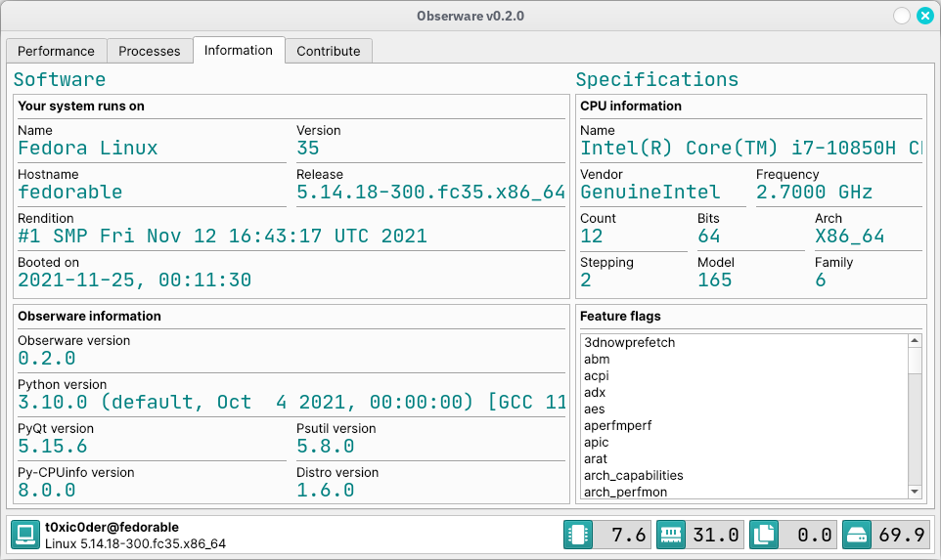Click the arch value X86_64

coord(850,236)
